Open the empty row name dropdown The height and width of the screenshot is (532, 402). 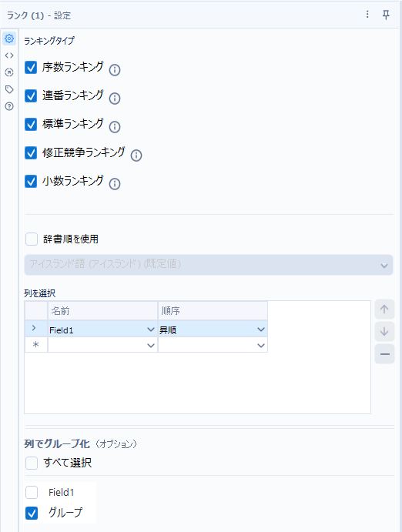(x=151, y=346)
